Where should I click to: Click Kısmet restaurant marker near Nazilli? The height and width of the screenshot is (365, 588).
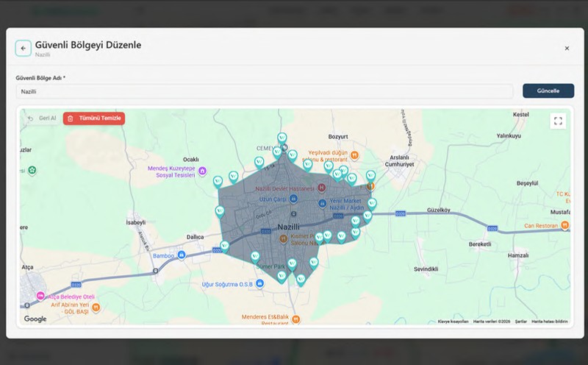284,238
